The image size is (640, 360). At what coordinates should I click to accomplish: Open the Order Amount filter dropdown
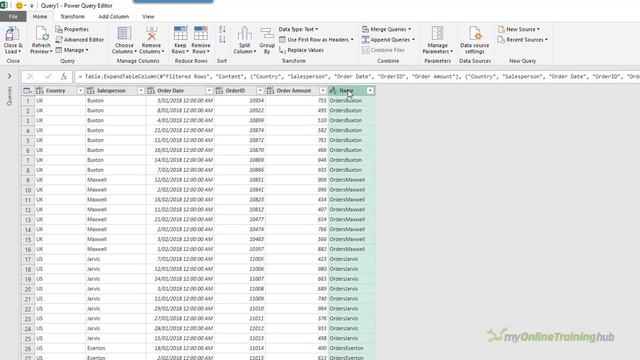tap(322, 91)
